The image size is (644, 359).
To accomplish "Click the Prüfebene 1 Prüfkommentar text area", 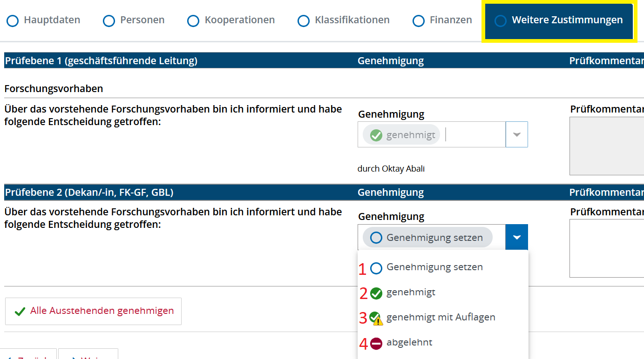I will coord(606,146).
